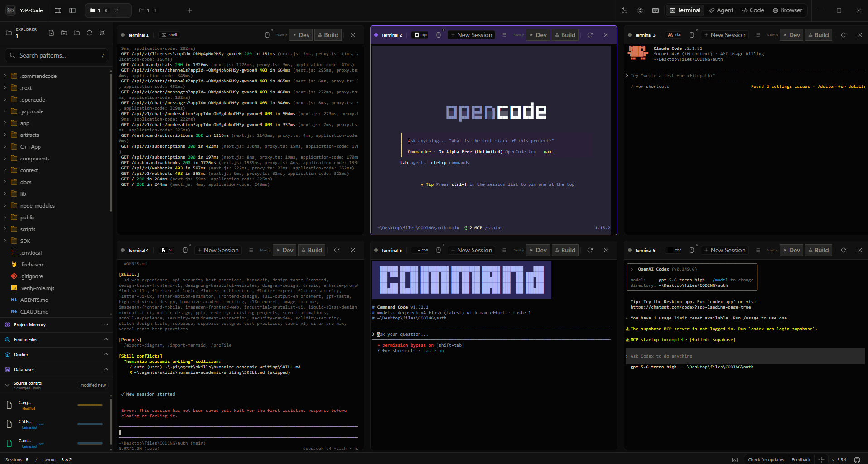Click the GitHub icon in status bar

[857, 459]
